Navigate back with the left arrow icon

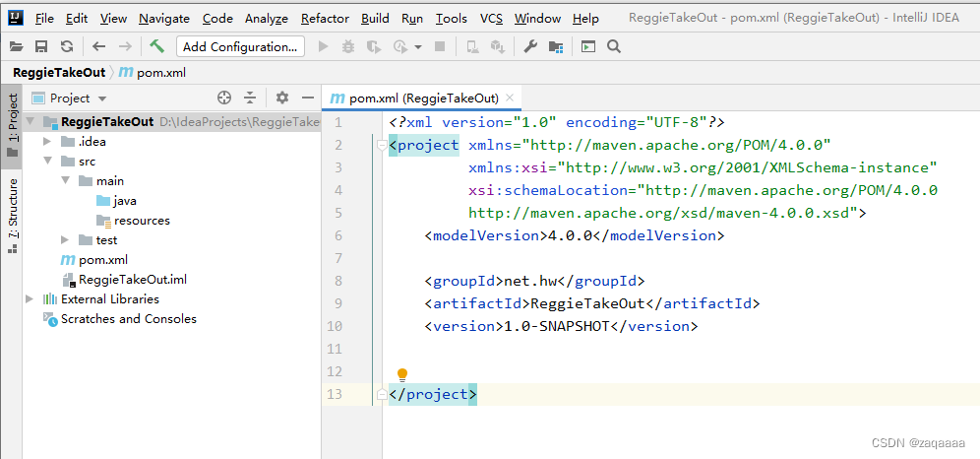click(x=98, y=46)
